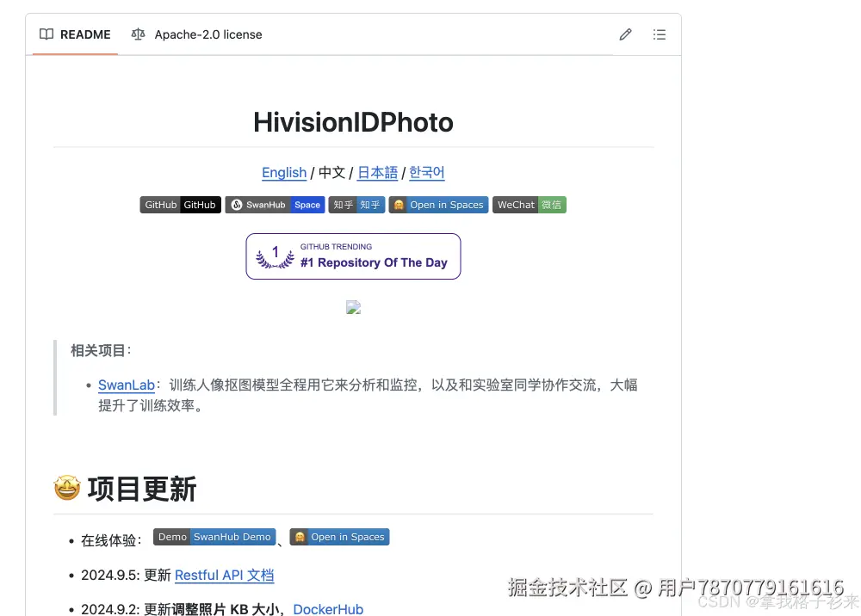The height and width of the screenshot is (616, 861).
Task: Click the 项目更新 section heading
Action: (142, 490)
